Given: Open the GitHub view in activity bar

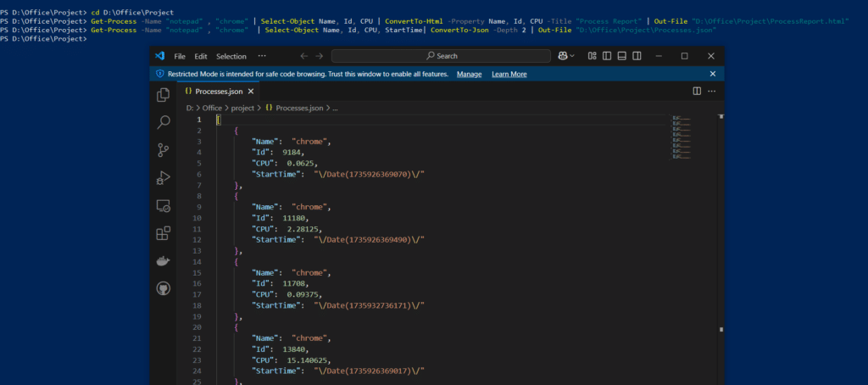Looking at the screenshot, I should pos(164,289).
